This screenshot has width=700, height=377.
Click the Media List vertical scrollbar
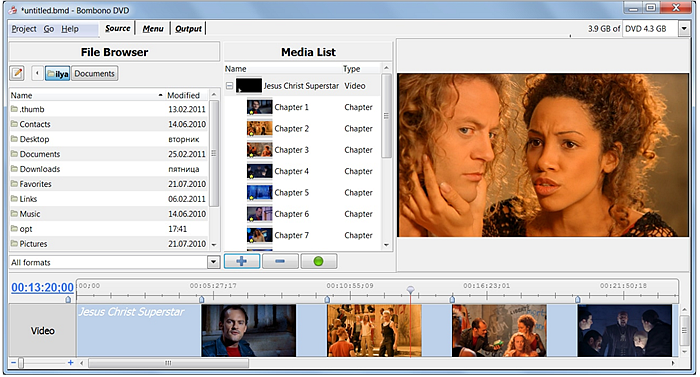coord(387,116)
